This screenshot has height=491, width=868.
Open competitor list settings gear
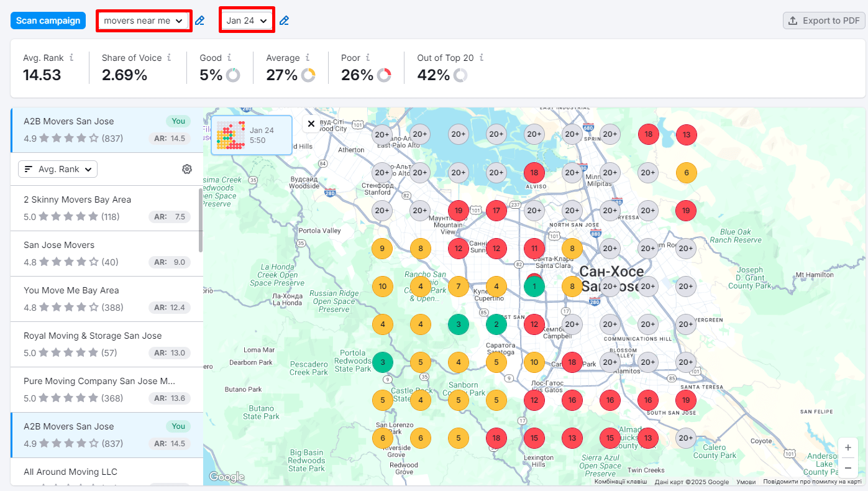point(187,169)
